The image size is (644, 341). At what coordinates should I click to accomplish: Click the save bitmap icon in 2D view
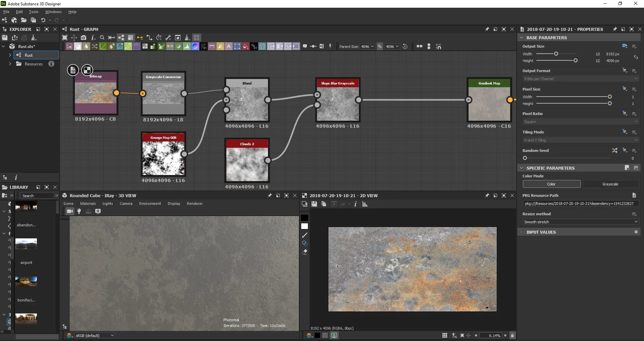tap(314, 204)
